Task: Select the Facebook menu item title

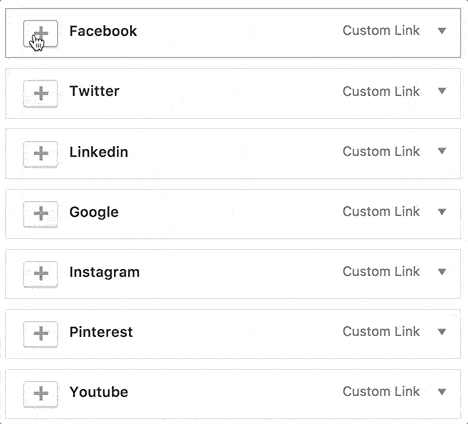Action: [103, 31]
